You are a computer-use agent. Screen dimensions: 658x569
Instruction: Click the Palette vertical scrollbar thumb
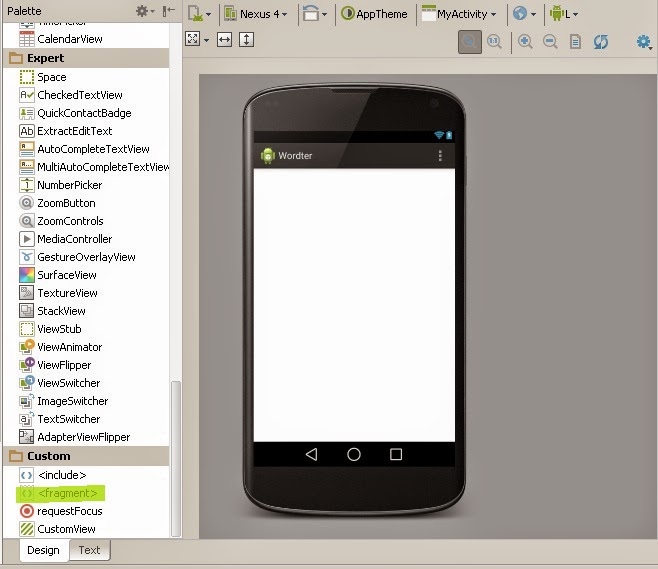(x=176, y=459)
